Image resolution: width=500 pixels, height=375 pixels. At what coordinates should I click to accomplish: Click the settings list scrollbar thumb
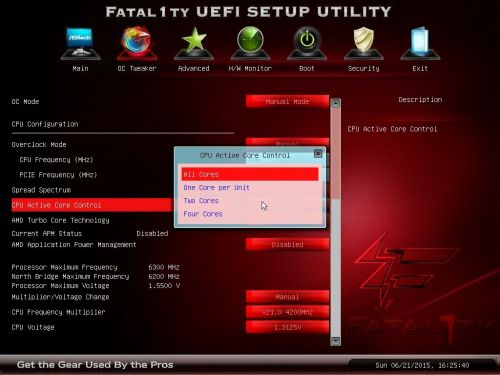point(335,153)
